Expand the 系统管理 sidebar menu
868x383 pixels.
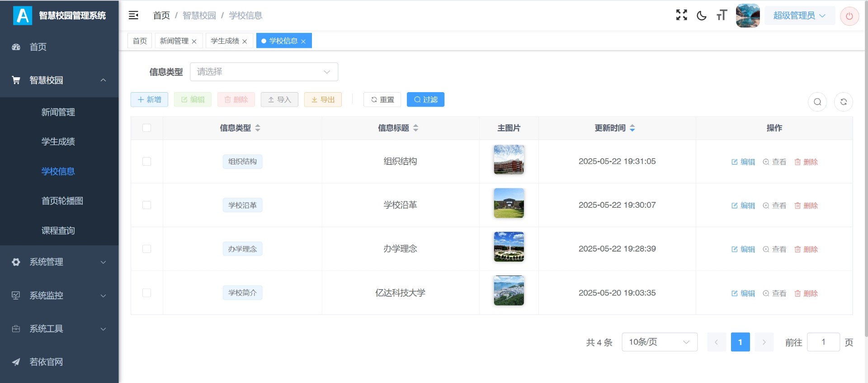tap(59, 262)
